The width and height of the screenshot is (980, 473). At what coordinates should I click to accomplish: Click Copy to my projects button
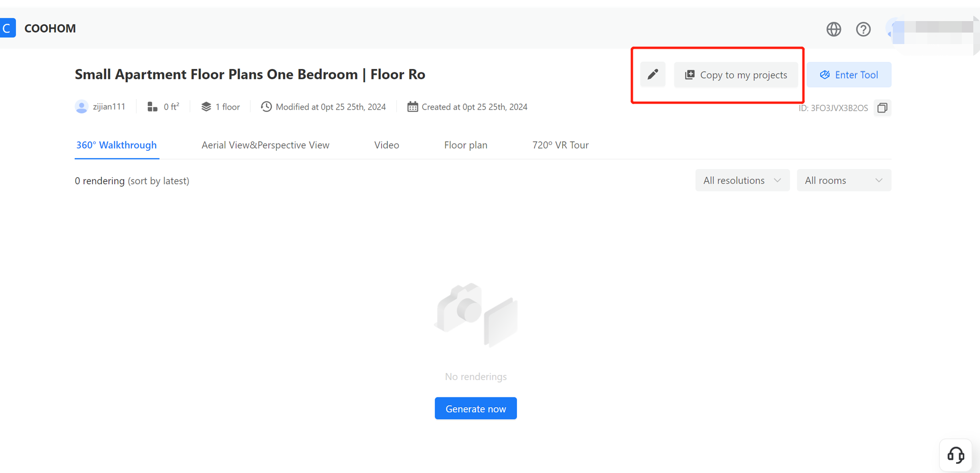click(736, 75)
